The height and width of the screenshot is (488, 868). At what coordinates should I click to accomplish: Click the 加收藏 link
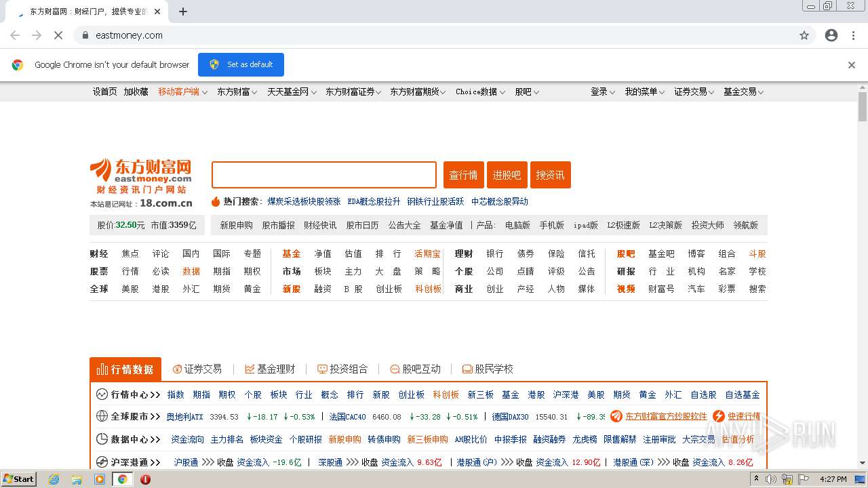coord(136,91)
